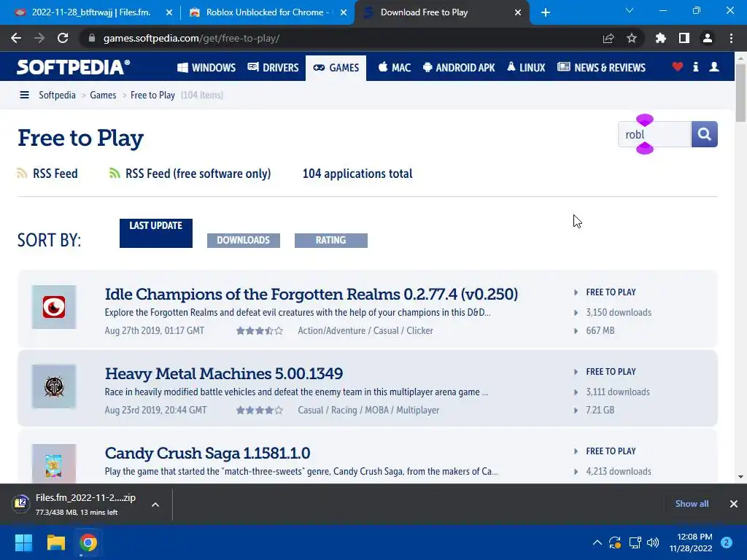
Task: Click Heavy Metal Machines star rating
Action: coord(259,410)
